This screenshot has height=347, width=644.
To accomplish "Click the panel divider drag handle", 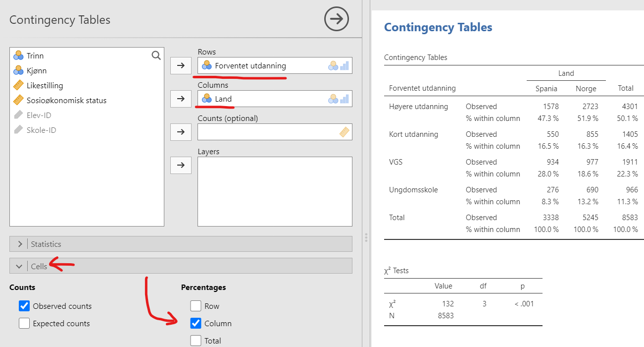I will [366, 237].
